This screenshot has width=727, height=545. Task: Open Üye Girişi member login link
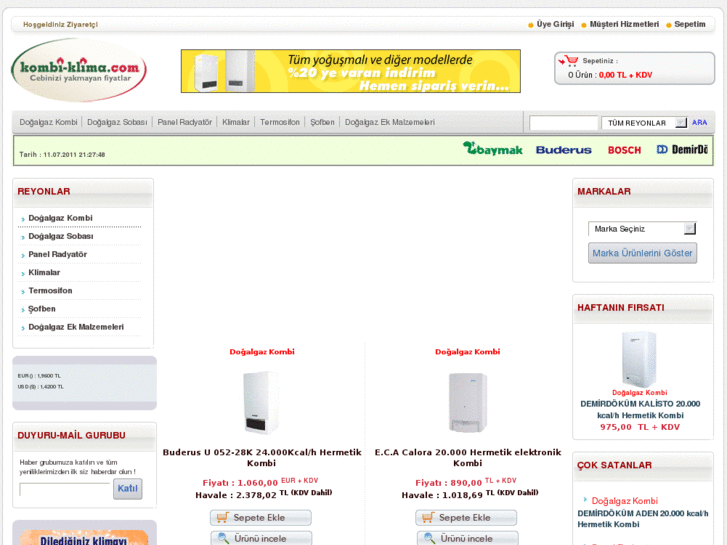pyautogui.click(x=555, y=24)
